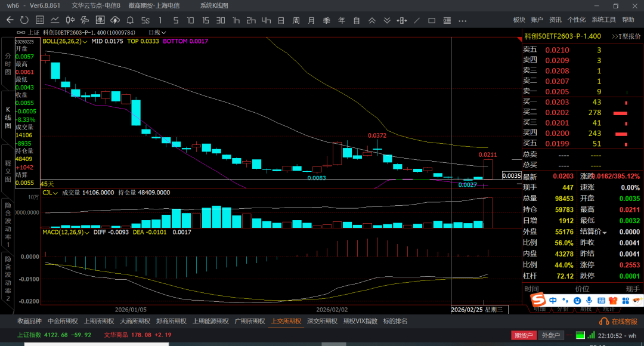Toggle the chain link icon beside 上证
This screenshot has width=644, height=346.
point(21,32)
